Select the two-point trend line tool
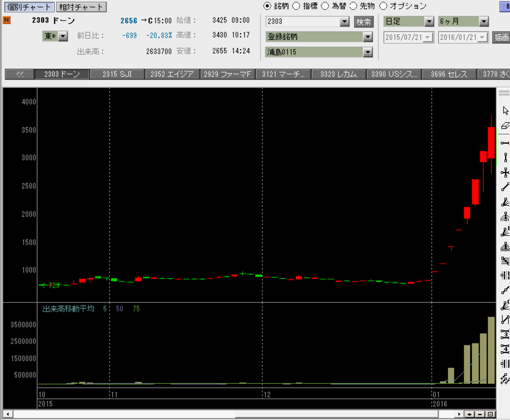Viewport: 510px width, 420px height. [505, 187]
